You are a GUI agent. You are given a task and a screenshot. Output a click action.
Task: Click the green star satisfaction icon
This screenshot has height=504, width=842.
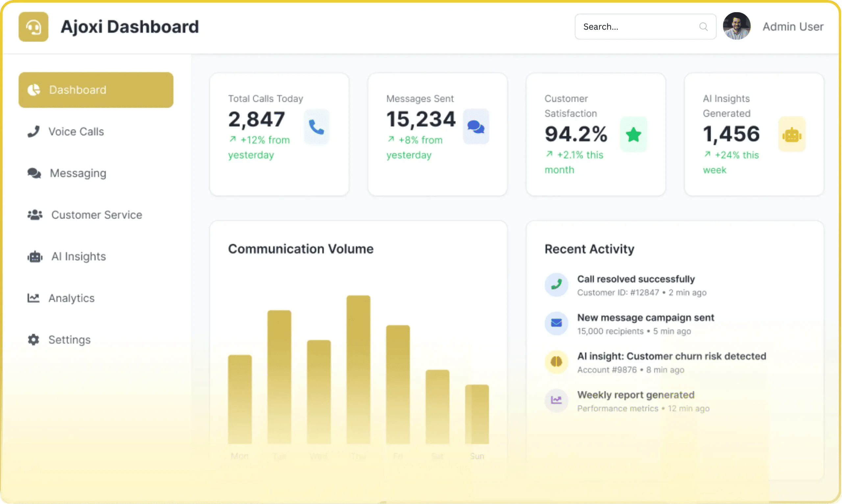(633, 134)
